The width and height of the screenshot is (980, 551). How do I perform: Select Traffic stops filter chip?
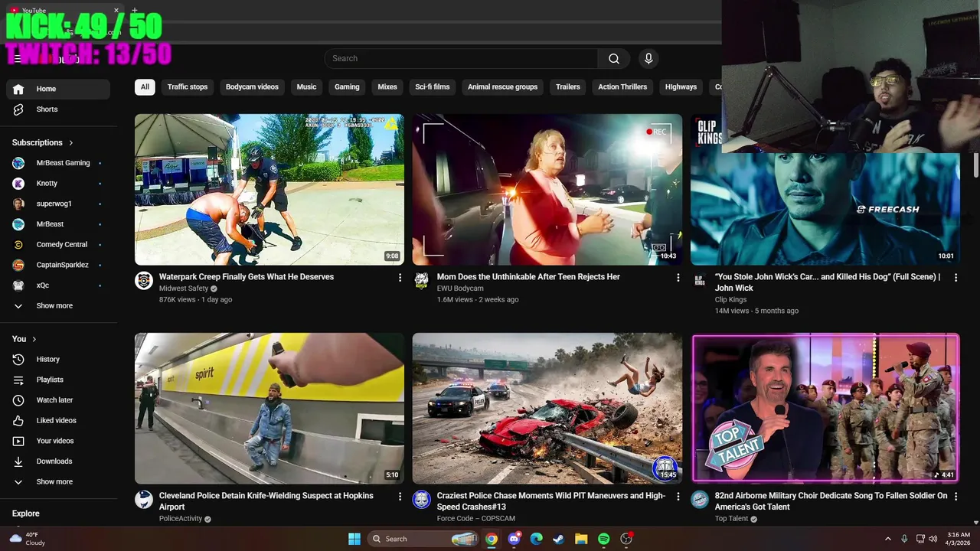click(x=188, y=87)
